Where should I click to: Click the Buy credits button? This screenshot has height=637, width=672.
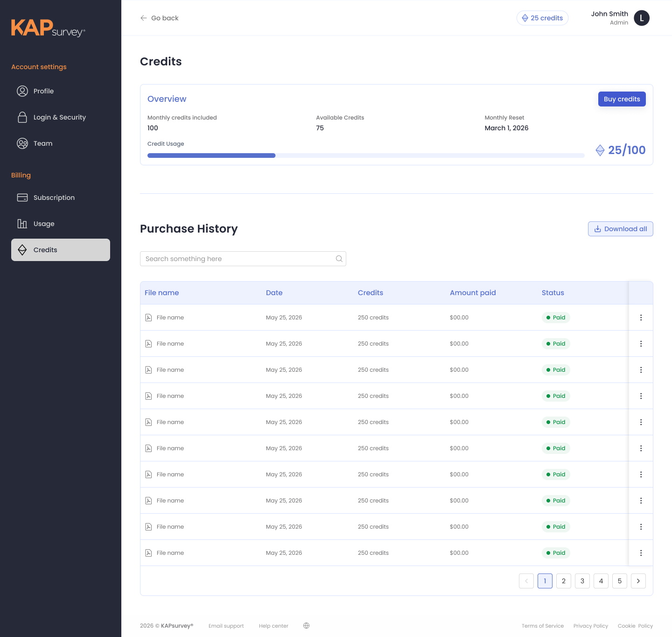pyautogui.click(x=622, y=99)
